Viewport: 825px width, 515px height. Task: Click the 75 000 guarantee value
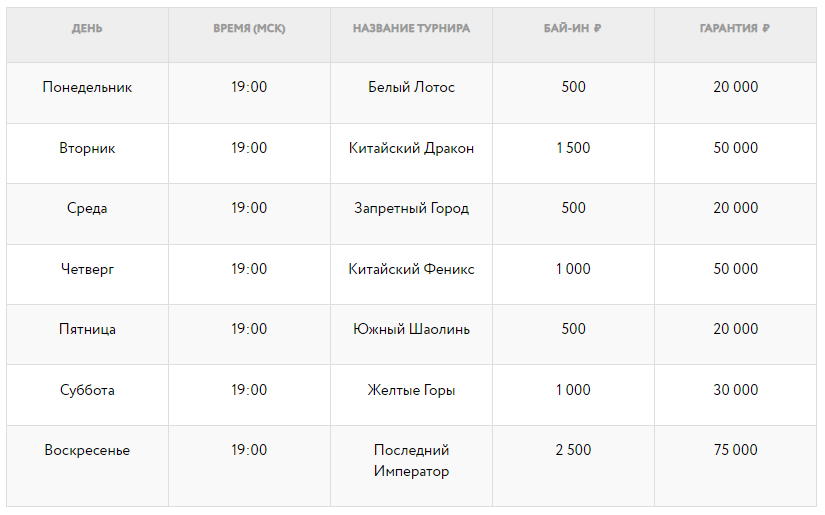(736, 450)
